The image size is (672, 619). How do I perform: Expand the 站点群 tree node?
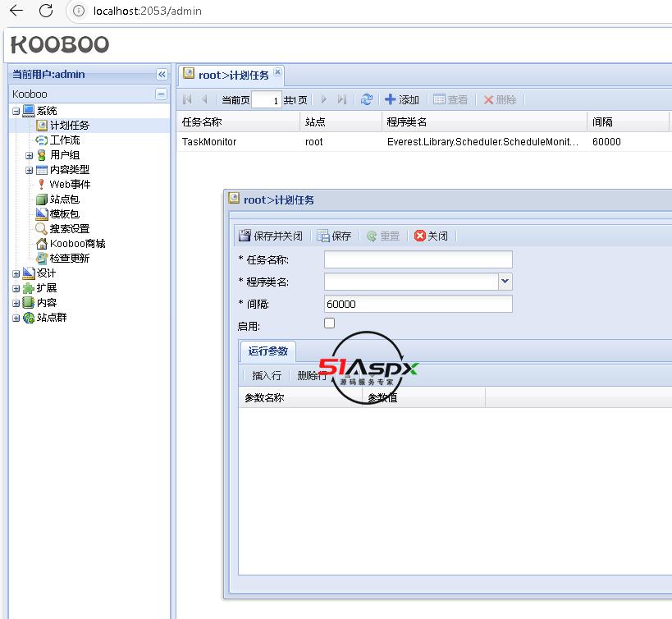click(x=16, y=318)
